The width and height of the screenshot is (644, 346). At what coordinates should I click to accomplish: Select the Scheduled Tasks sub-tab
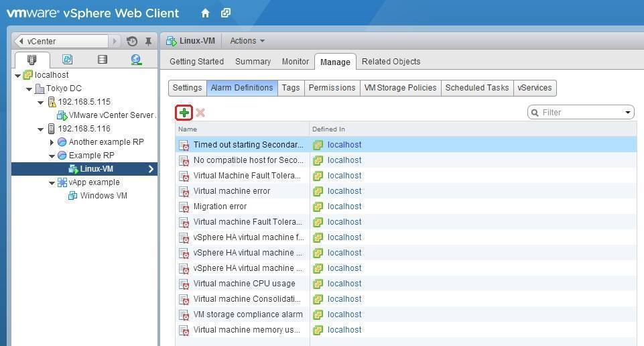pos(477,88)
